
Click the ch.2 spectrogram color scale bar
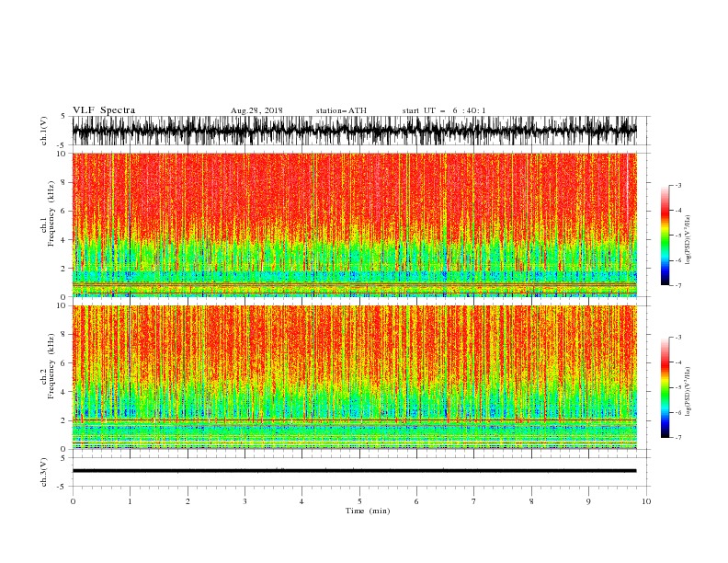pyautogui.click(x=665, y=387)
